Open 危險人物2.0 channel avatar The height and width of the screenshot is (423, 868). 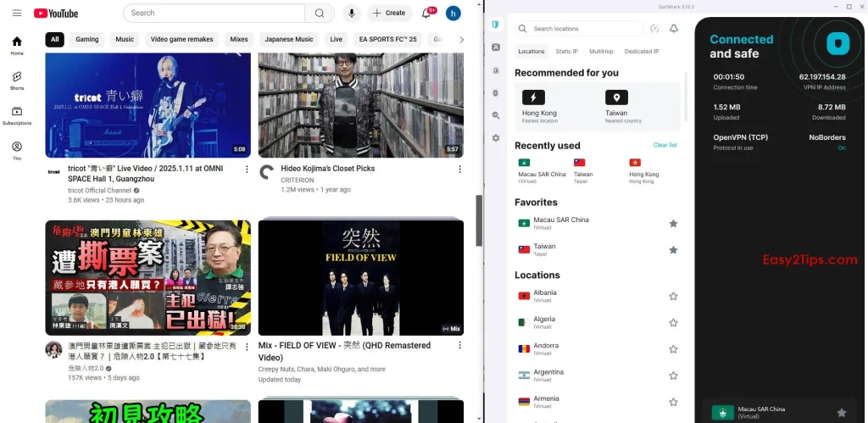click(53, 348)
